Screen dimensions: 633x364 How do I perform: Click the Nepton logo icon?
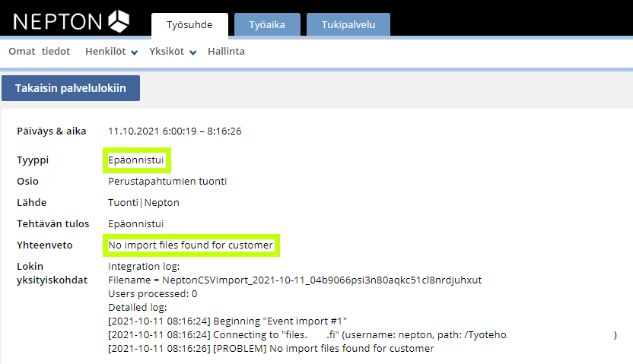pos(119,21)
